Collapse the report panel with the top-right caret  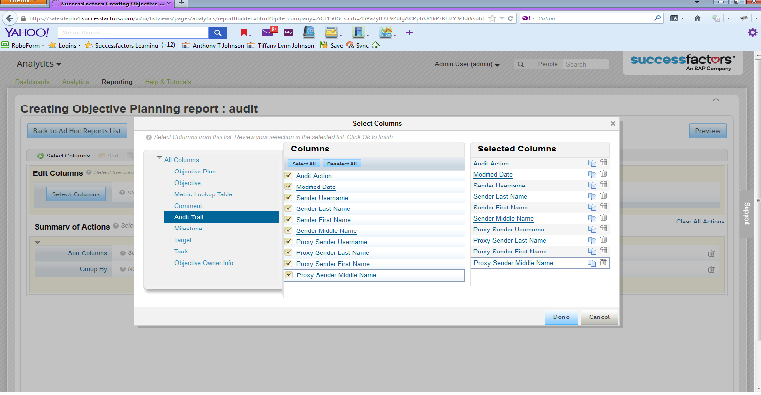pyautogui.click(x=716, y=100)
